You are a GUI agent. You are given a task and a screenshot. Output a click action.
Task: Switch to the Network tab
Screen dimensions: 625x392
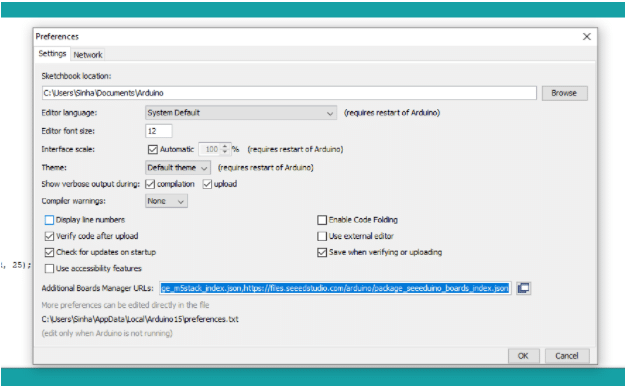[88, 55]
